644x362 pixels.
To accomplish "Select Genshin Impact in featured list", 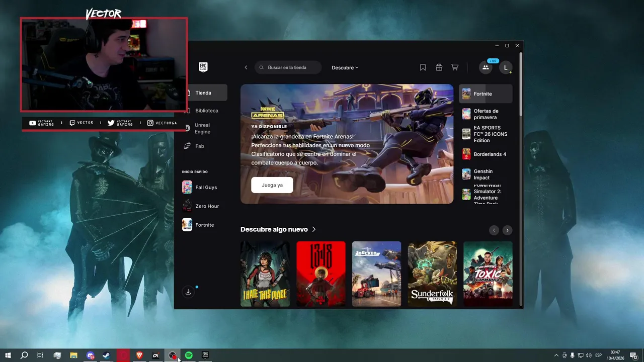I will (486, 174).
